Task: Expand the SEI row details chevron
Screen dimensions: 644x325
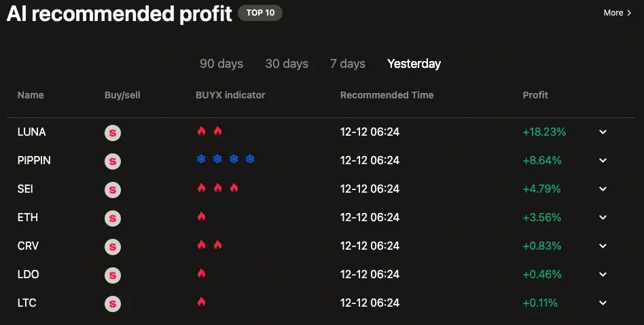Action: coord(603,189)
